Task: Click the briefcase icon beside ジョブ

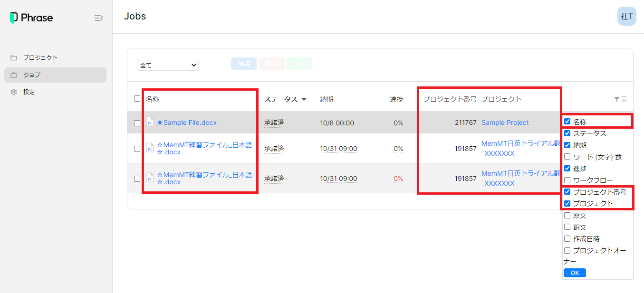Action: (x=14, y=75)
